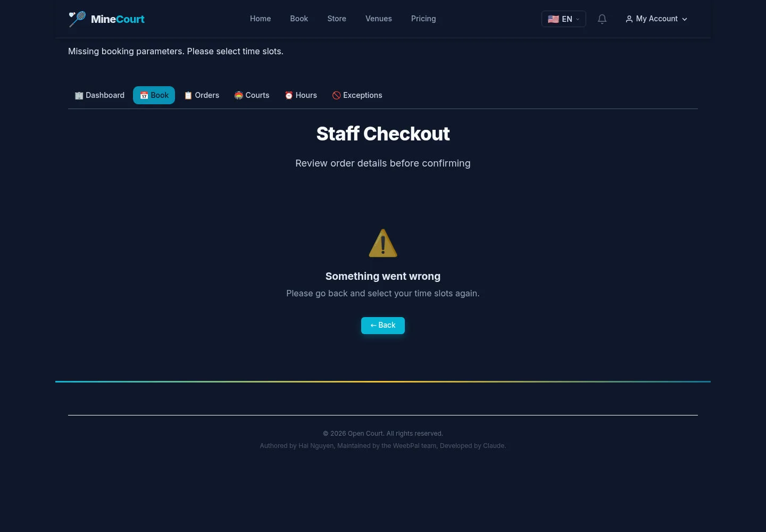This screenshot has width=766, height=532.
Task: Click the 'Something went wrong' text
Action: coord(383,276)
